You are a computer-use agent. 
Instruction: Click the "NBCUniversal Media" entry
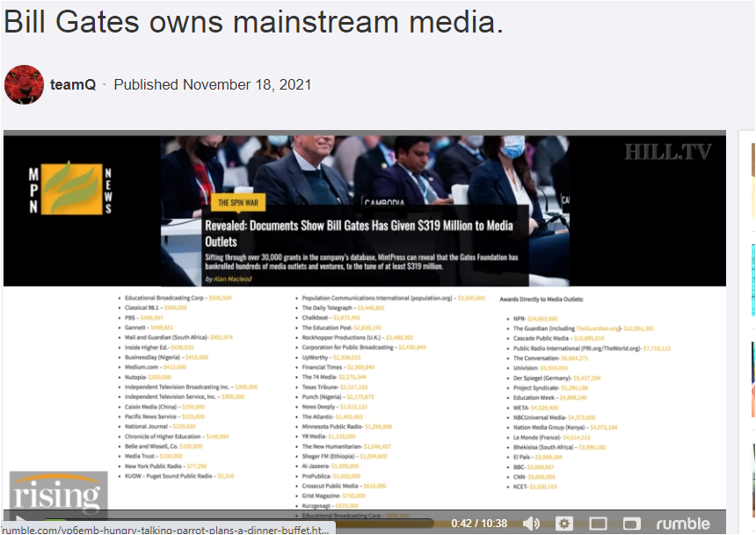point(554,418)
